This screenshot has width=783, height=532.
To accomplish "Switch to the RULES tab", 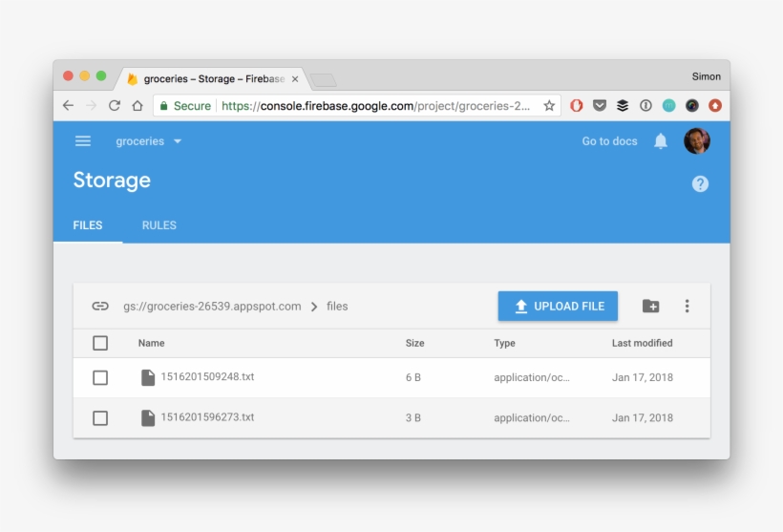I will pos(159,225).
